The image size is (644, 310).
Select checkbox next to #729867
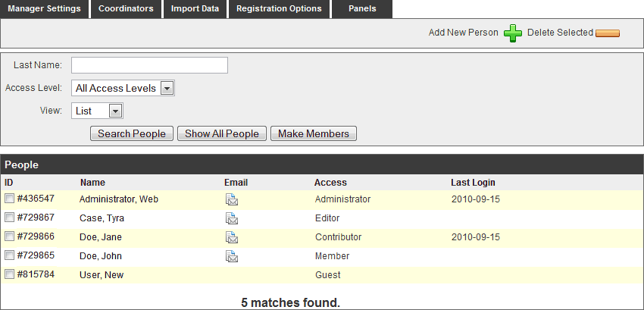pyautogui.click(x=9, y=218)
